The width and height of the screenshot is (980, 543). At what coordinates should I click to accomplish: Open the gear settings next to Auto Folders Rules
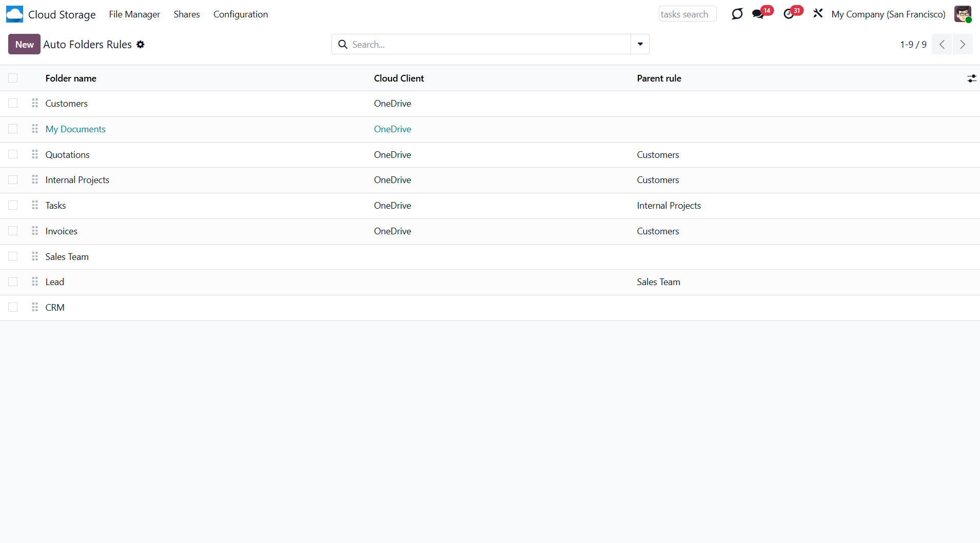tap(141, 45)
